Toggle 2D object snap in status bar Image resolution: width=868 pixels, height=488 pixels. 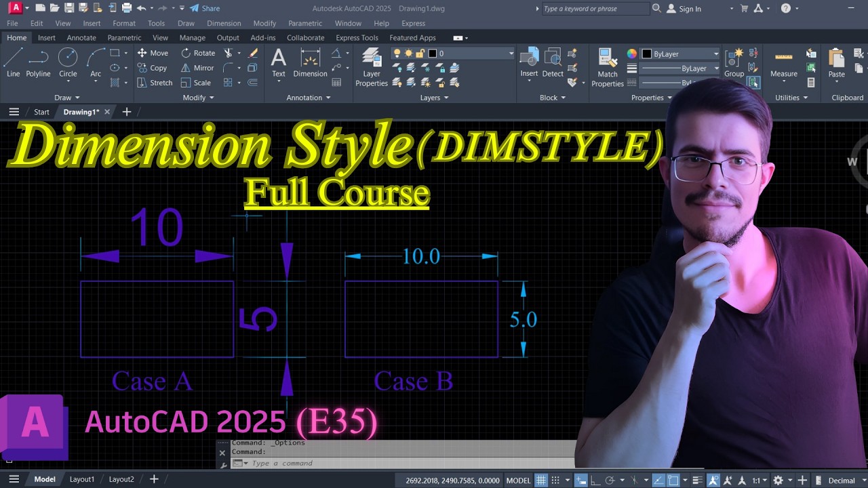(x=673, y=480)
